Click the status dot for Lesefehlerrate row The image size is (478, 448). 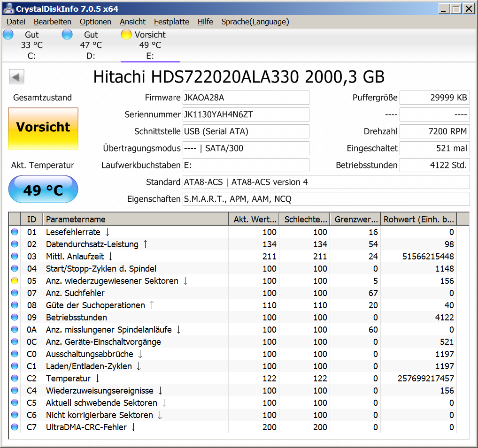(x=15, y=232)
